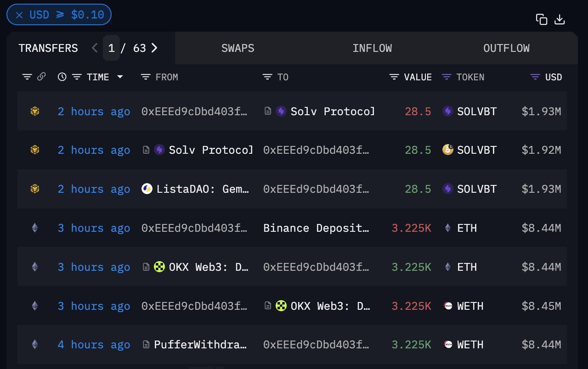Open Solv Protocol in the TO column
The width and height of the screenshot is (588, 369).
333,111
